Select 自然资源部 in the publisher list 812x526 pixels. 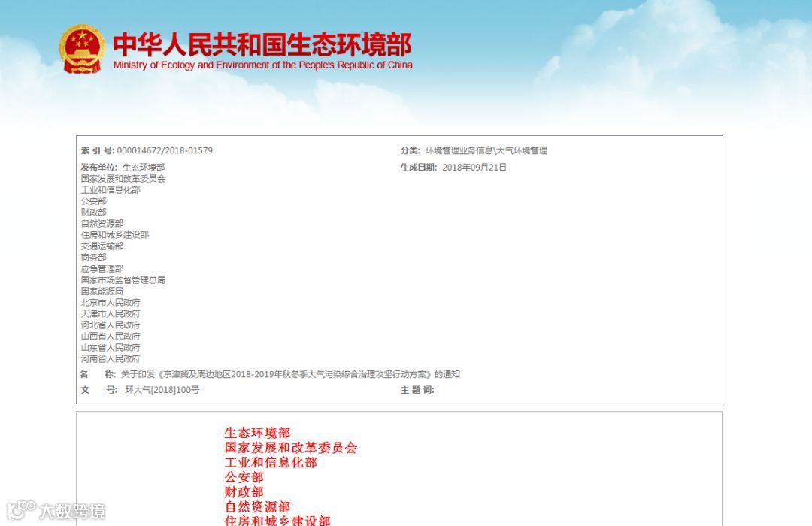[102, 224]
